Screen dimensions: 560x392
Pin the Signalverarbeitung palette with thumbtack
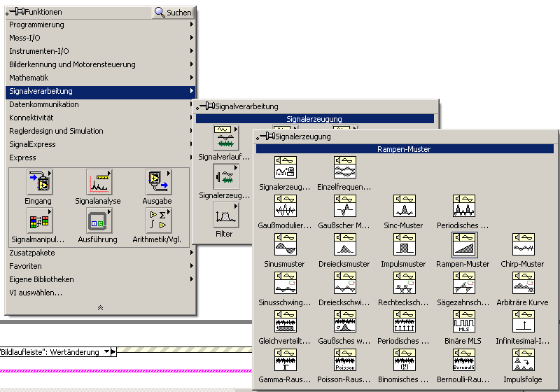point(206,106)
